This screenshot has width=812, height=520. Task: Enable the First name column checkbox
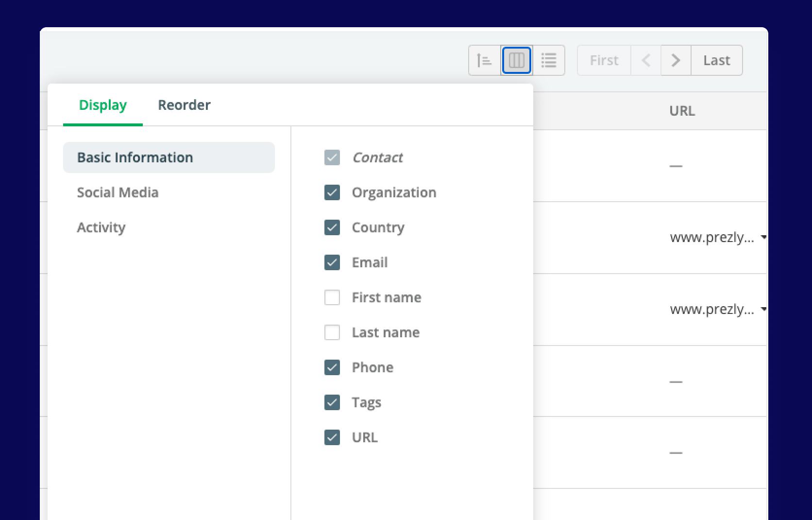[332, 297]
